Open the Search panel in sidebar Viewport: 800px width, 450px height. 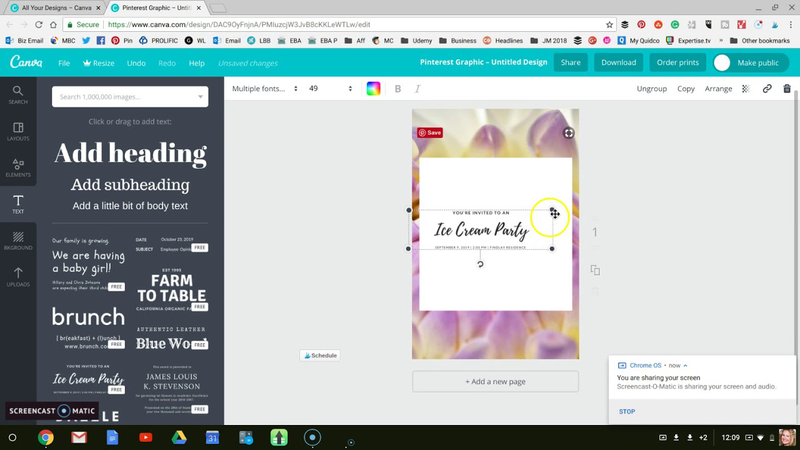pyautogui.click(x=18, y=95)
